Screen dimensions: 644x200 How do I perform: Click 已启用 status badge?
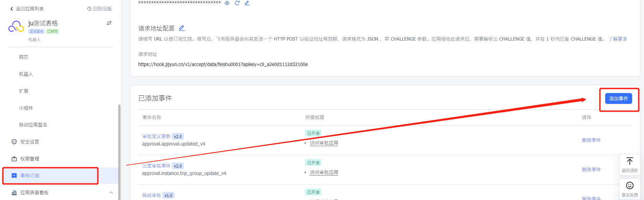pyautogui.click(x=52, y=31)
